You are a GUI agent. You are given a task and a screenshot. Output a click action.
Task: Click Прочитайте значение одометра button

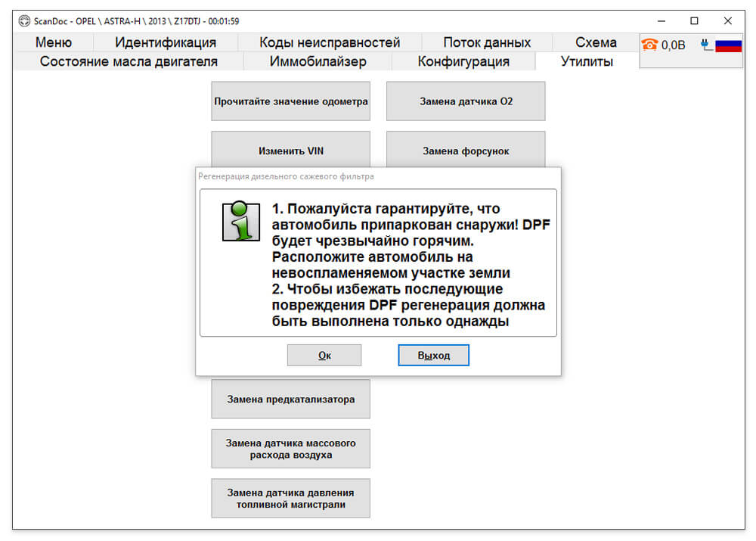coord(291,101)
